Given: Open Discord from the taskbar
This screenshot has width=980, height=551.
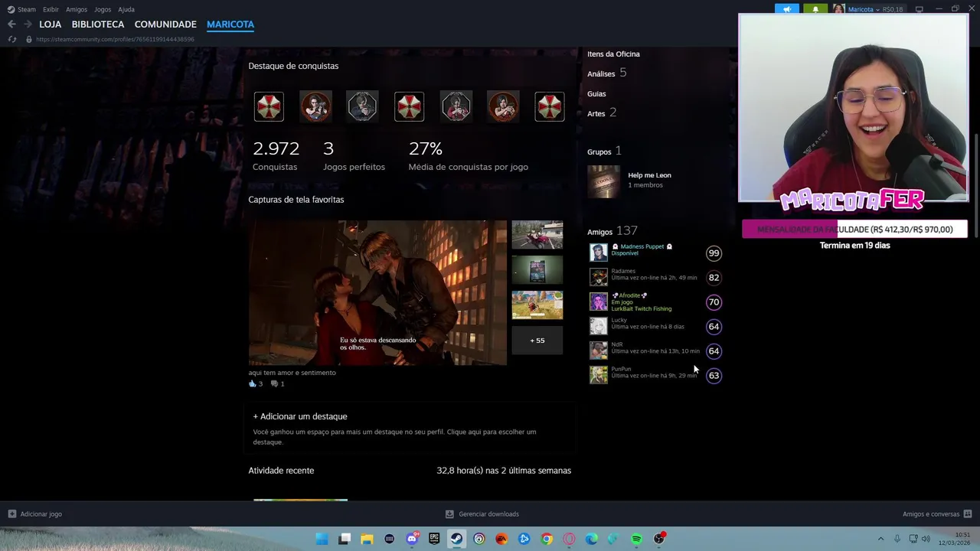Looking at the screenshot, I should 412,539.
